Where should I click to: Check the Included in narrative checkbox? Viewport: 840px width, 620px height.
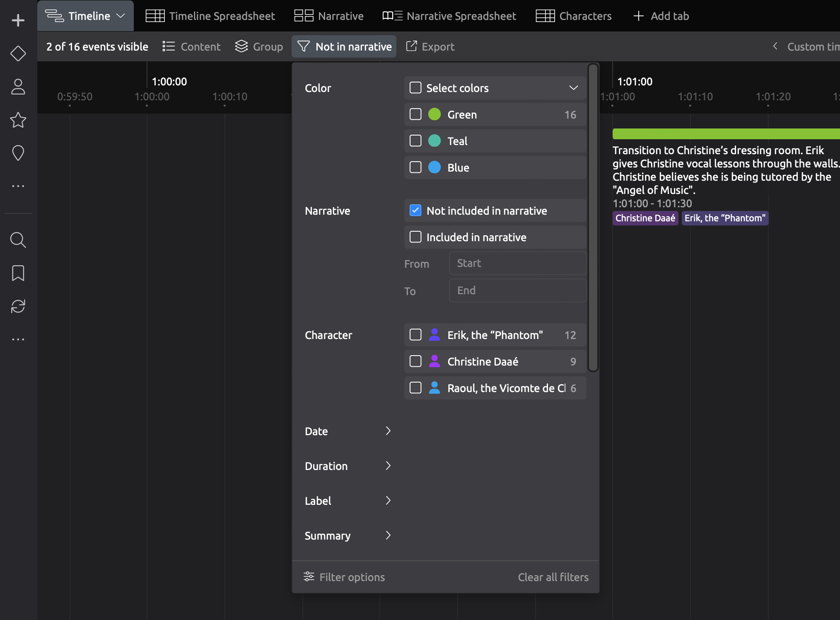415,237
